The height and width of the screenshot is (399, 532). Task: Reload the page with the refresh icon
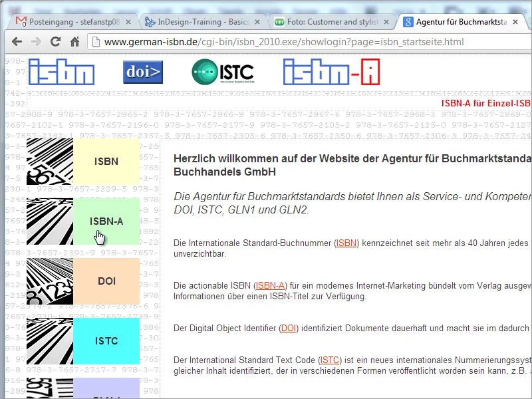pos(55,42)
